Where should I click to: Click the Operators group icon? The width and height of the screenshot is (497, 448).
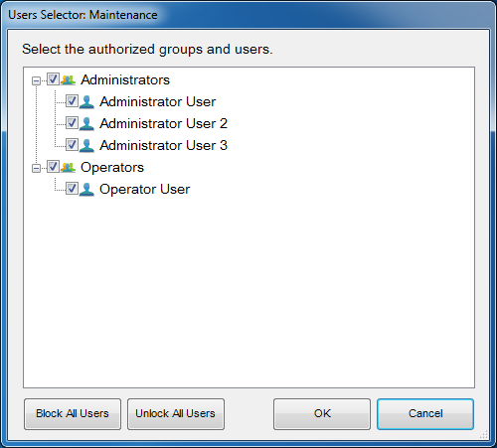pos(69,167)
